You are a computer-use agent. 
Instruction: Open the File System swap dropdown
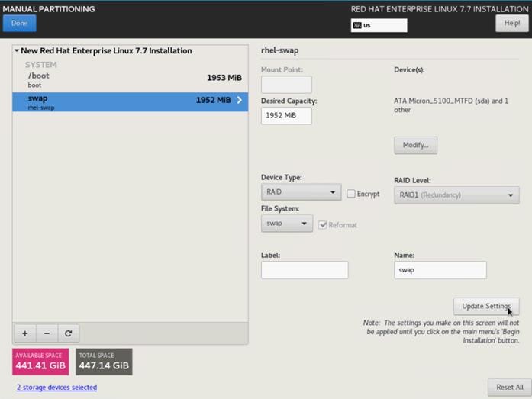coord(287,224)
